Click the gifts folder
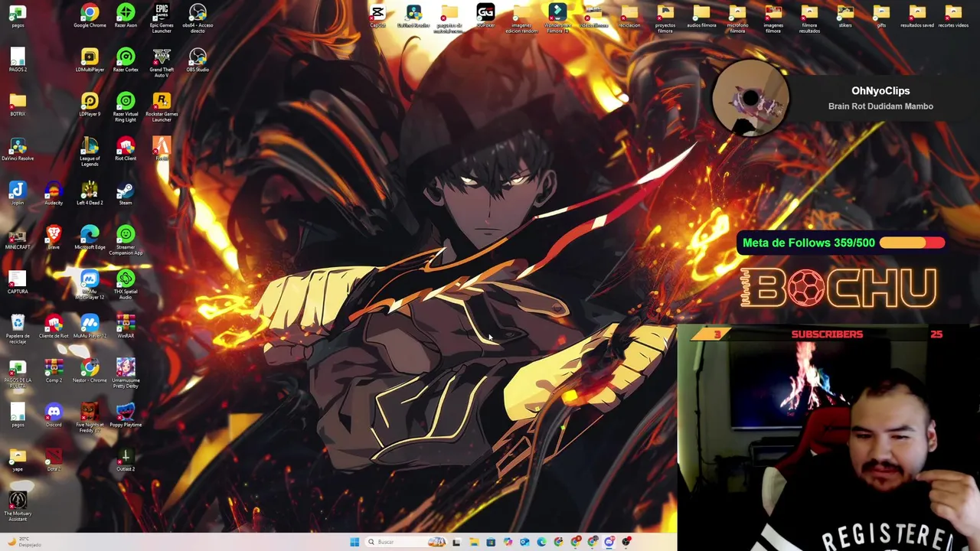 [881, 16]
